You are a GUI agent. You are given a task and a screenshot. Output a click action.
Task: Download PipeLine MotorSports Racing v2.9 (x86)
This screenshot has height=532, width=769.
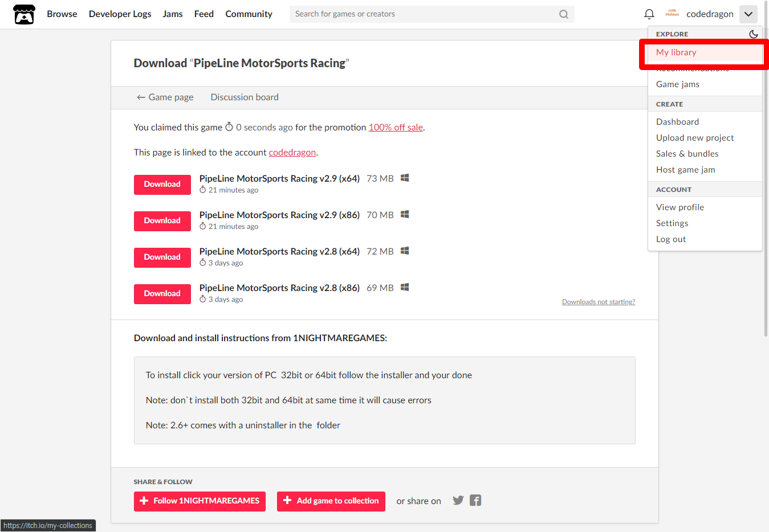pos(162,221)
